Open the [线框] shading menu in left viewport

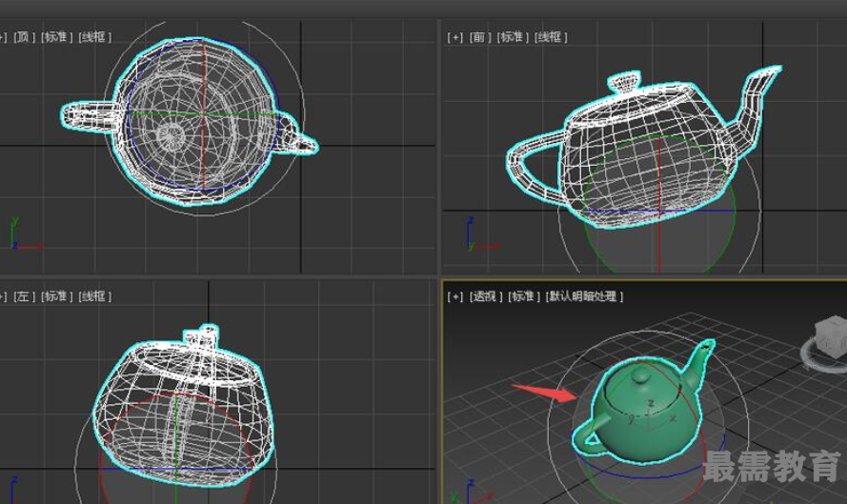94,296
